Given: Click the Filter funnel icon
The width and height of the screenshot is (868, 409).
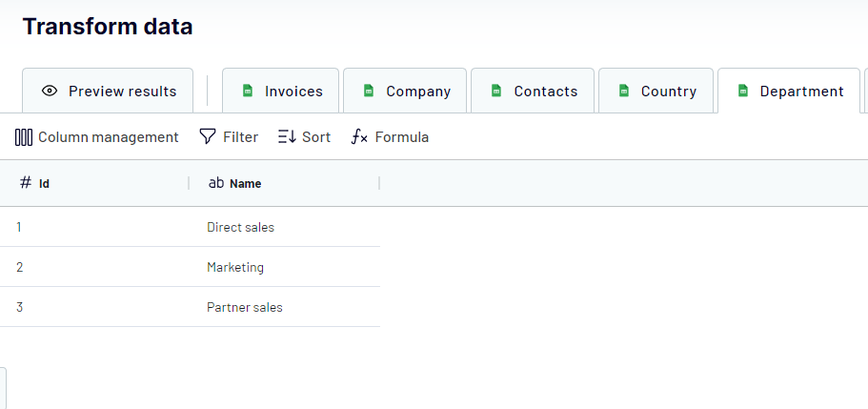Looking at the screenshot, I should [207, 137].
